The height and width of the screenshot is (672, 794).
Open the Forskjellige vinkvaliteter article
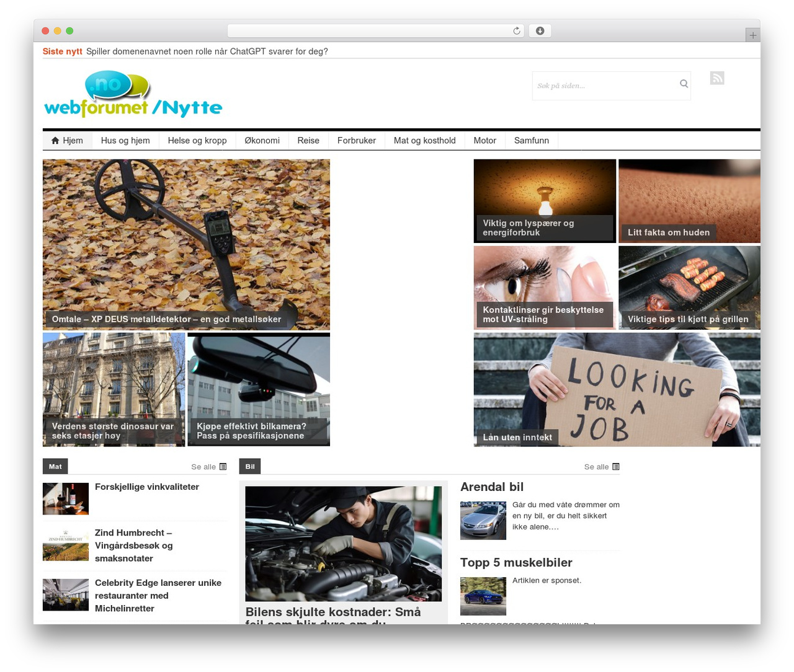click(x=147, y=487)
